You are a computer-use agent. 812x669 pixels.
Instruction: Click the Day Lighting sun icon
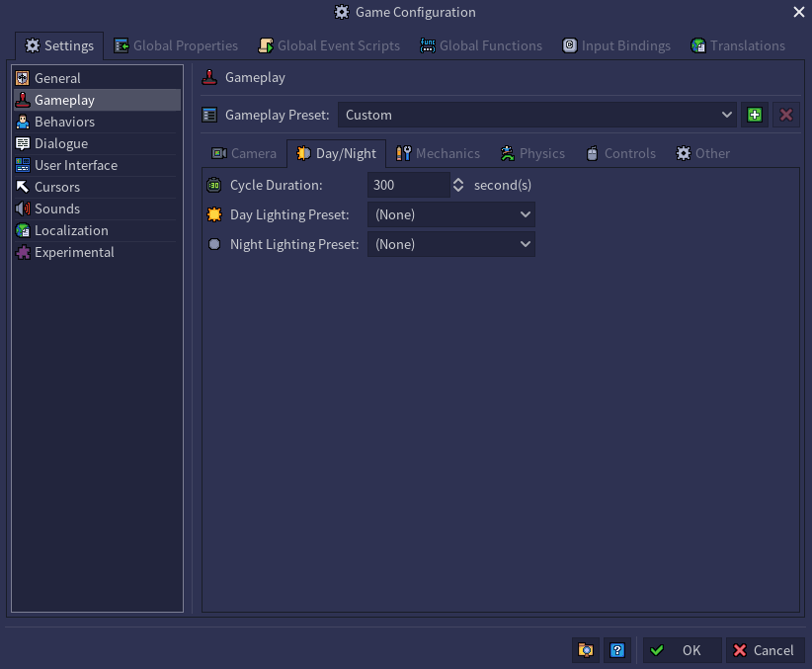[214, 214]
